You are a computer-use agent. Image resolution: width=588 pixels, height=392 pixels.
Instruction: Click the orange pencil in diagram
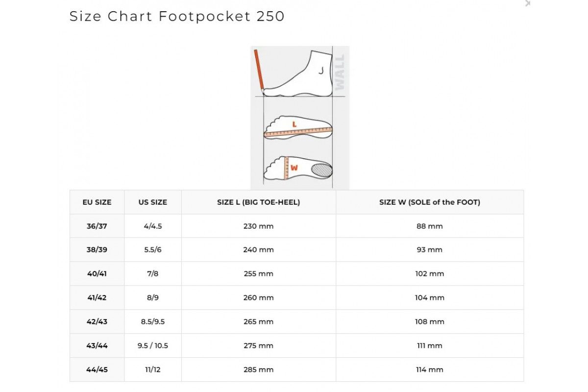pos(259,71)
